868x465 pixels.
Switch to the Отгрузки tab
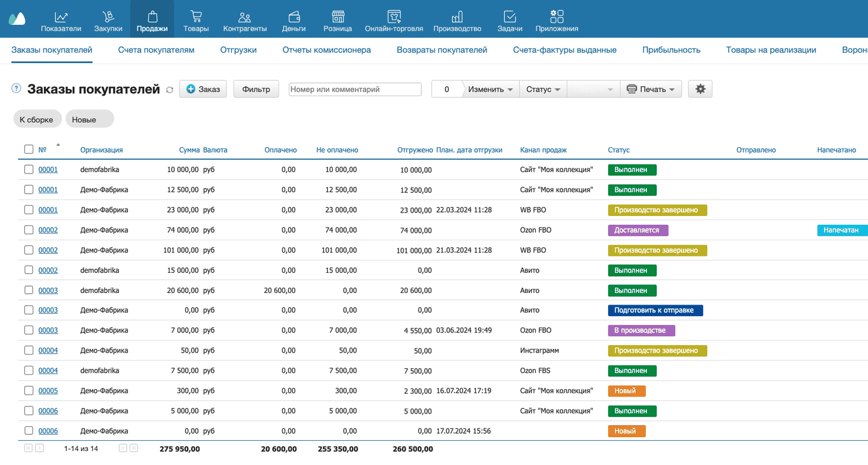tap(238, 50)
